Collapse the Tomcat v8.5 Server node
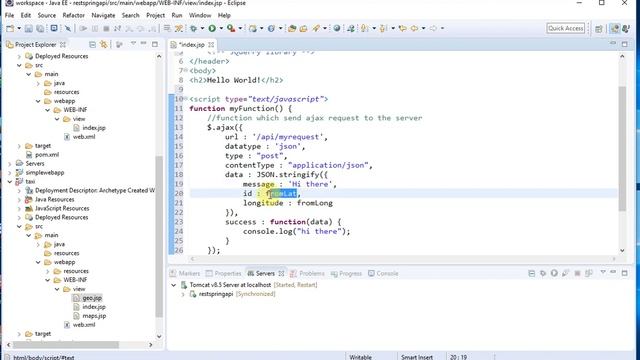The image size is (640, 360). 173,285
